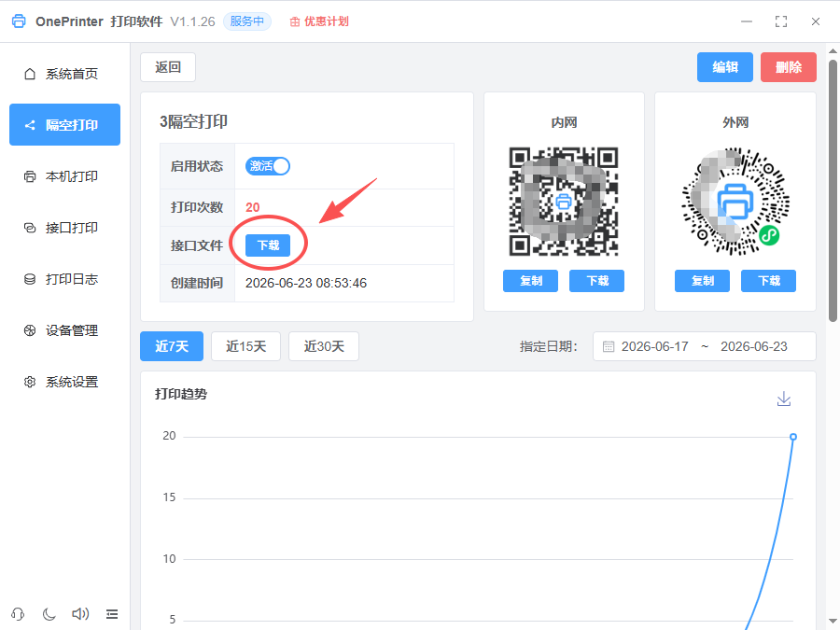Image resolution: width=840 pixels, height=630 pixels.
Task: Click the 服务中 status badge
Action: pyautogui.click(x=247, y=21)
